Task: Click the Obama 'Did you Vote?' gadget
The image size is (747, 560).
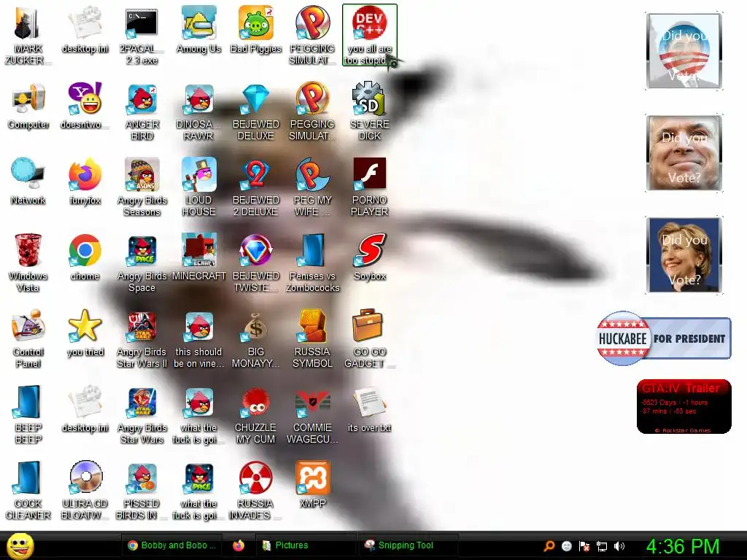Action: tap(684, 51)
